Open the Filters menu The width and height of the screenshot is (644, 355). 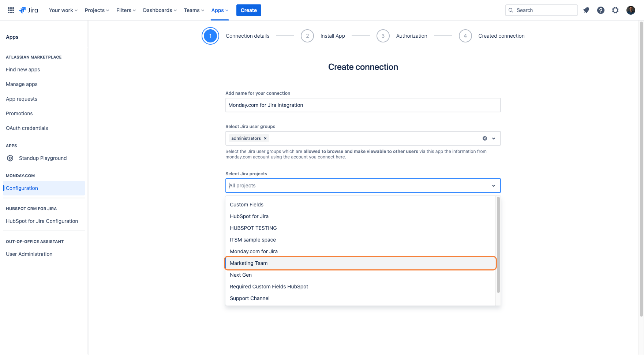(x=126, y=10)
